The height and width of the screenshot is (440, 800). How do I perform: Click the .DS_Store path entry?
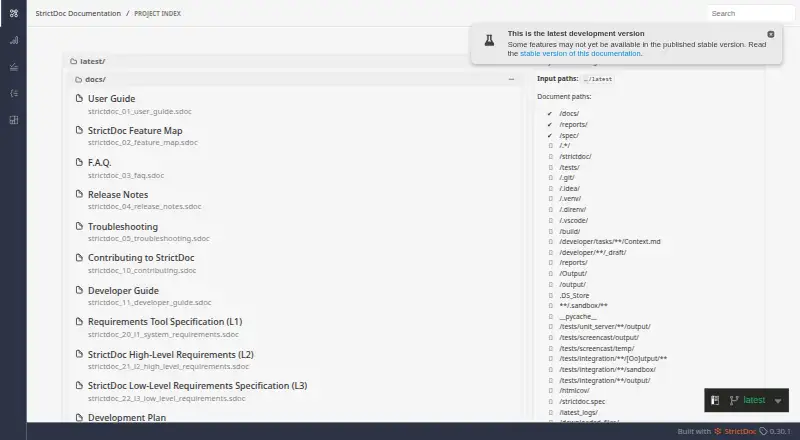pyautogui.click(x=574, y=296)
